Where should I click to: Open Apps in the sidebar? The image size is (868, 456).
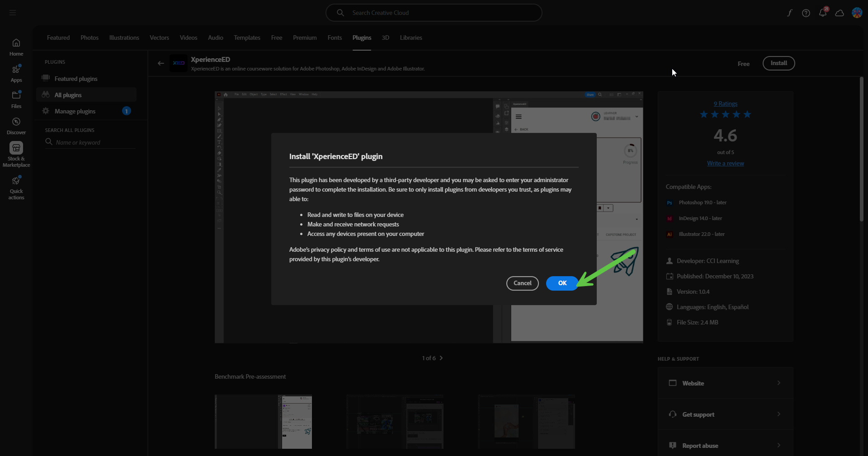16,73
